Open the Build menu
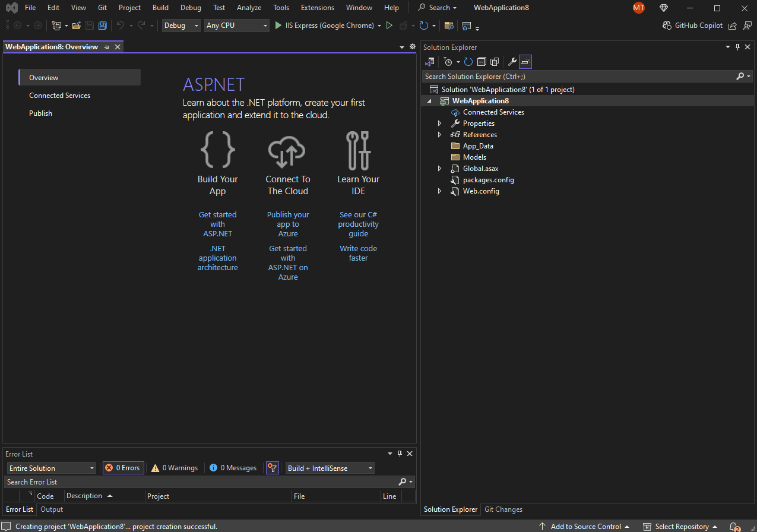The height and width of the screenshot is (532, 757). (x=160, y=8)
